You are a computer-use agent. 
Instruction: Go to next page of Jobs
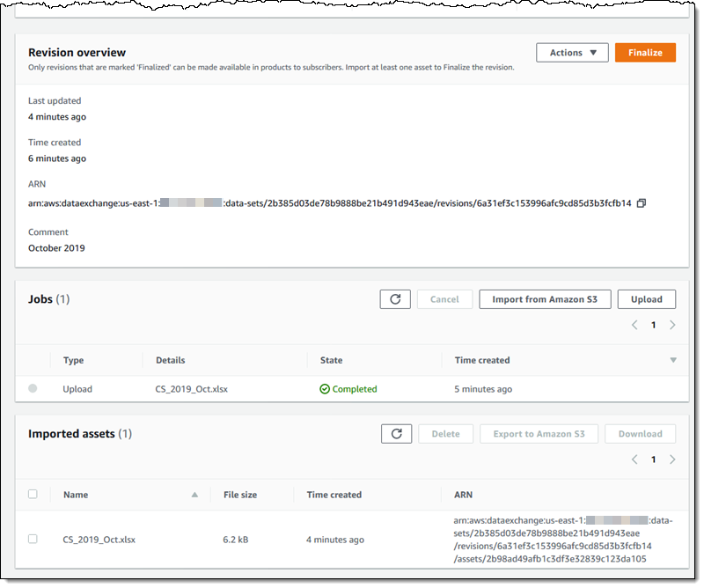pos(672,325)
